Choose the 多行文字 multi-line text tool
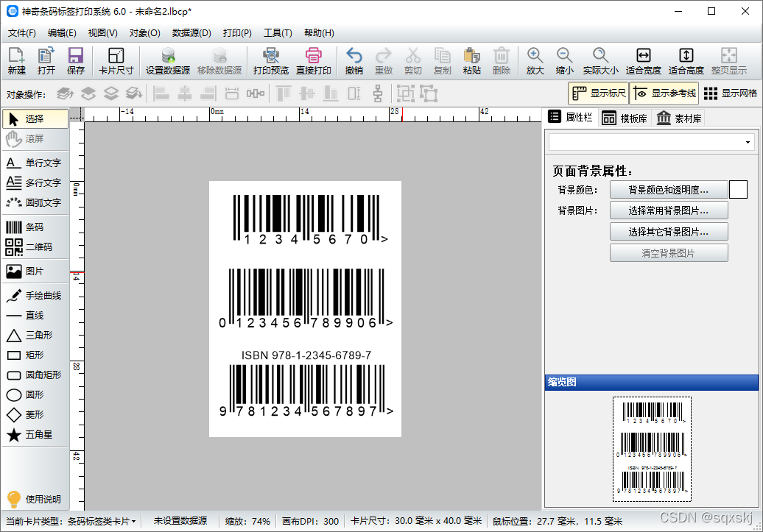 (x=35, y=182)
